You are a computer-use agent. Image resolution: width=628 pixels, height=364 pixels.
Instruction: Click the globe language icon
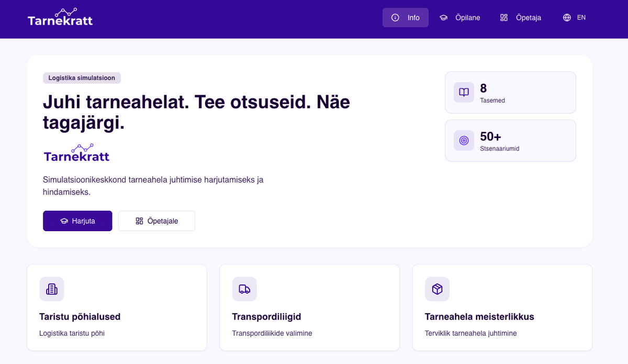pos(567,18)
